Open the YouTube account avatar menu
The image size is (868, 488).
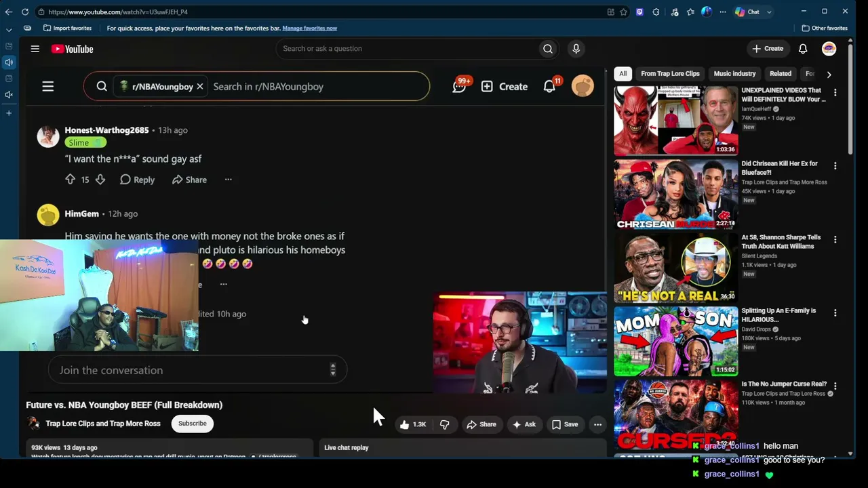click(x=829, y=49)
